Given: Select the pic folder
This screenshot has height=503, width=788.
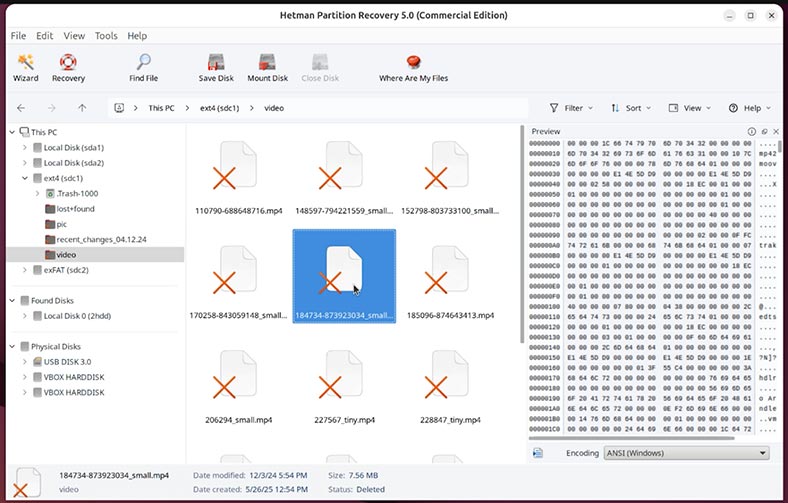Looking at the screenshot, I should pyautogui.click(x=56, y=224).
